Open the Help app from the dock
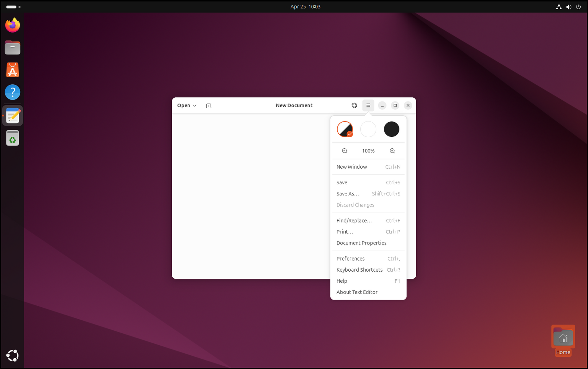The width and height of the screenshot is (588, 369). point(12,92)
